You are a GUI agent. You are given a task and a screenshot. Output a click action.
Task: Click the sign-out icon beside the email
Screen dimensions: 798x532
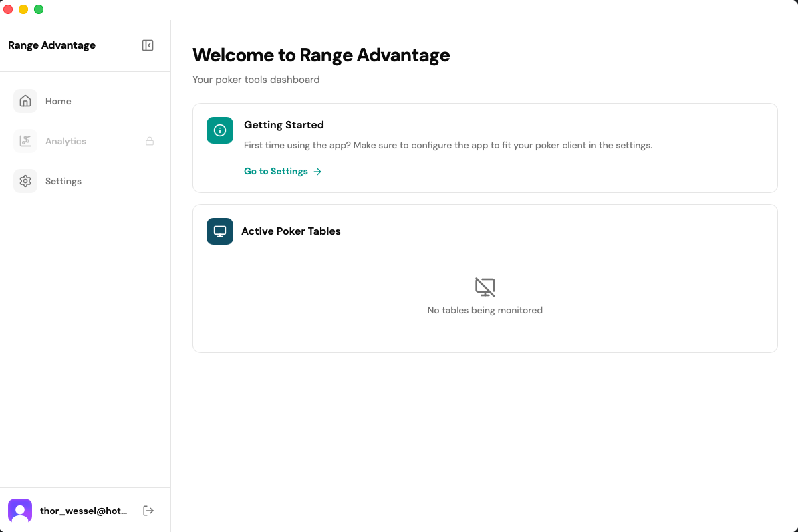pyautogui.click(x=148, y=510)
